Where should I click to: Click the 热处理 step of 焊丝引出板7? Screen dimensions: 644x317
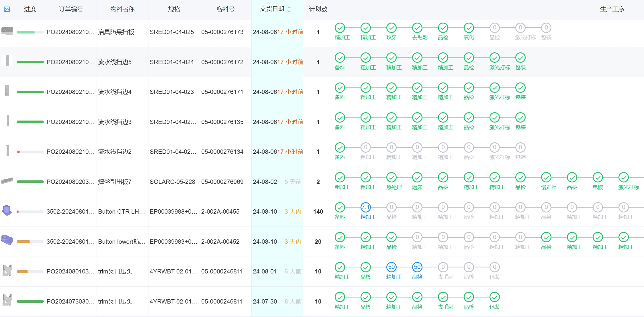pos(391,177)
